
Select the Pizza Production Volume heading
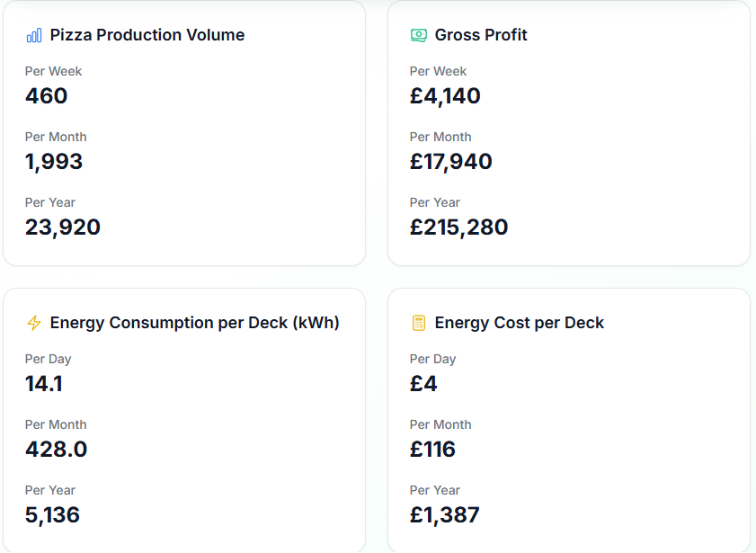147,35
